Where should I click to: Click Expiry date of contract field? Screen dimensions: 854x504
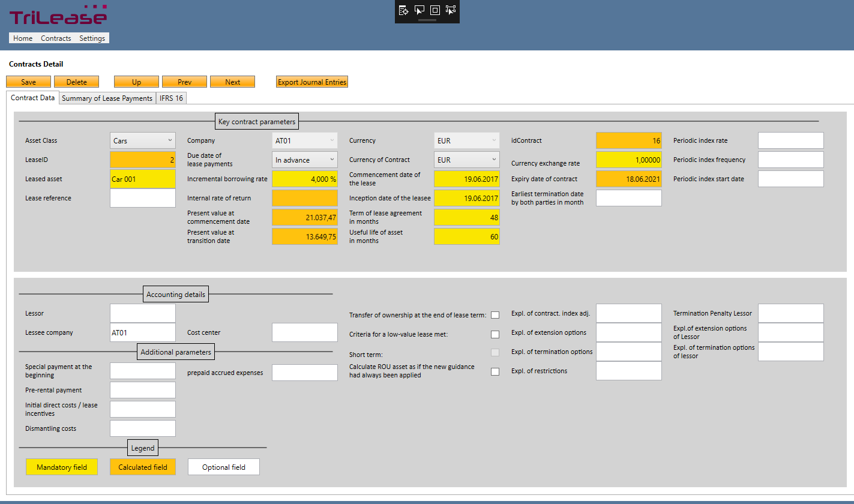(x=629, y=179)
